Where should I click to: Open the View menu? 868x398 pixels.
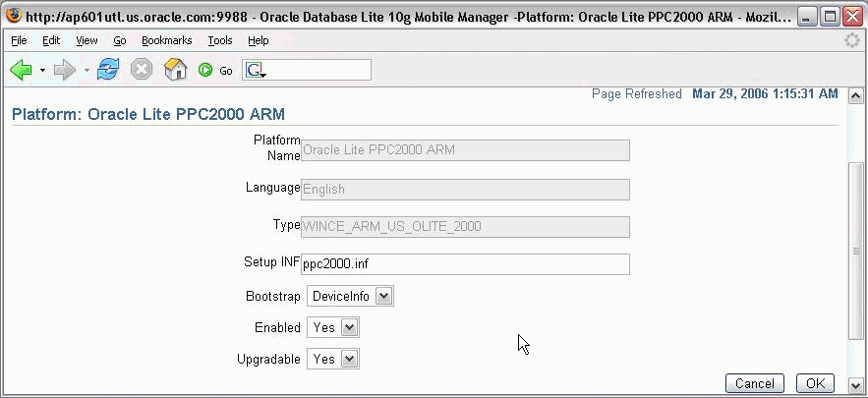(x=87, y=40)
